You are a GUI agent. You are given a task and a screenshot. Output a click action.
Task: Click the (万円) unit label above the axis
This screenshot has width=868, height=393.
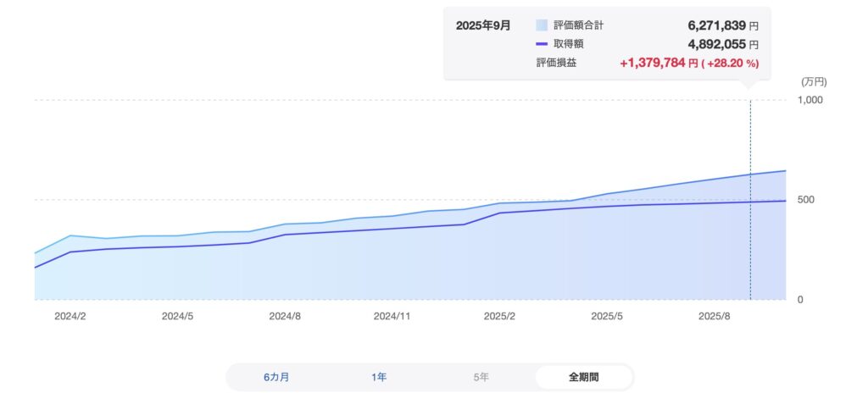coord(813,82)
